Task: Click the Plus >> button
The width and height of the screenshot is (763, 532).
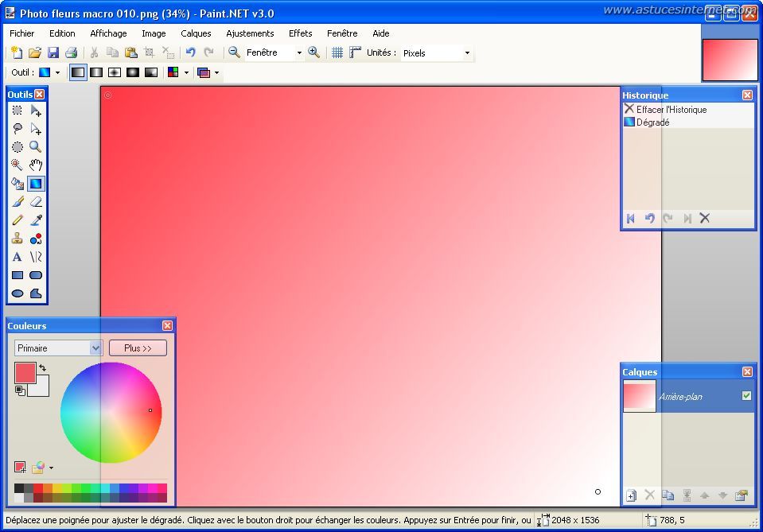Action: [x=138, y=348]
